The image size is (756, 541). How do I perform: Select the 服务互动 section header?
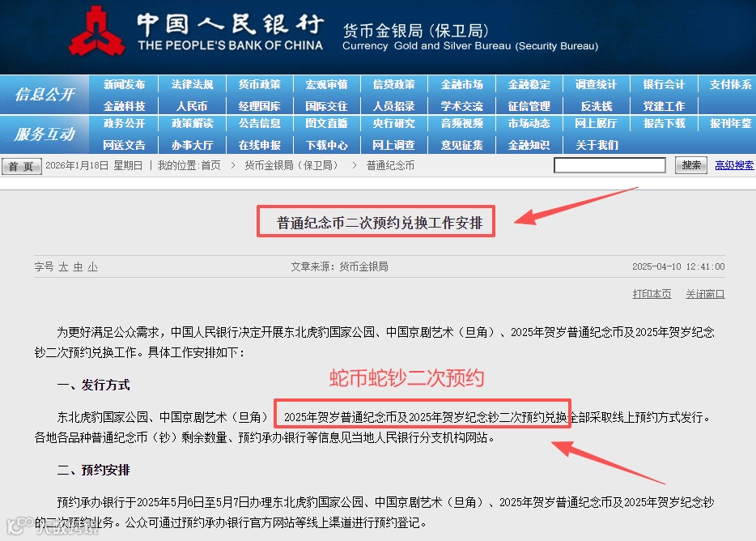click(45, 134)
